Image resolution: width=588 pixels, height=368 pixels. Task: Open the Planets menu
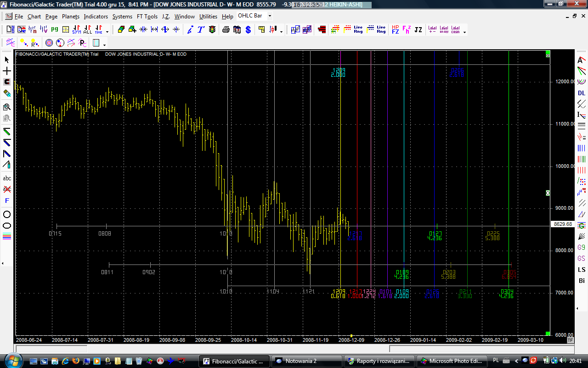(71, 17)
